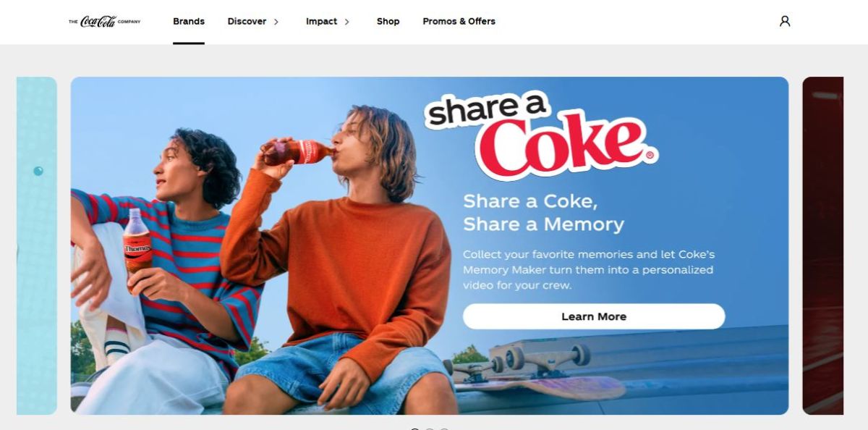This screenshot has height=430, width=868.
Task: Select the Brands tab
Action: (189, 21)
